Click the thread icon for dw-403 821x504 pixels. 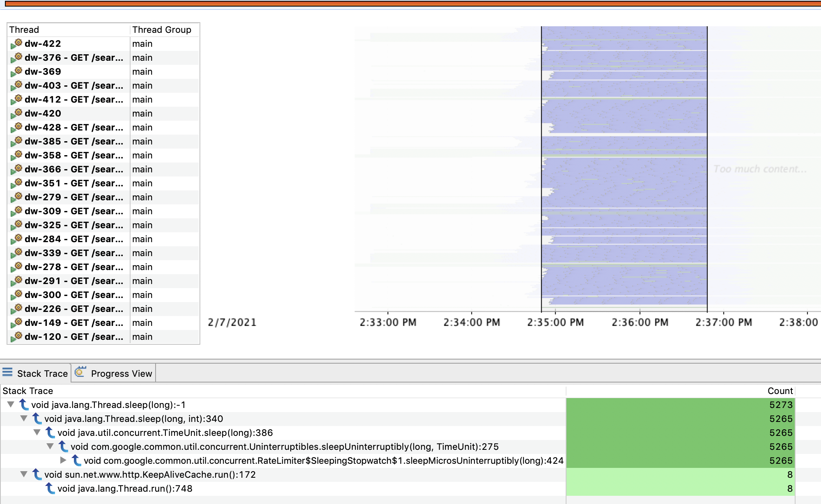16,85
